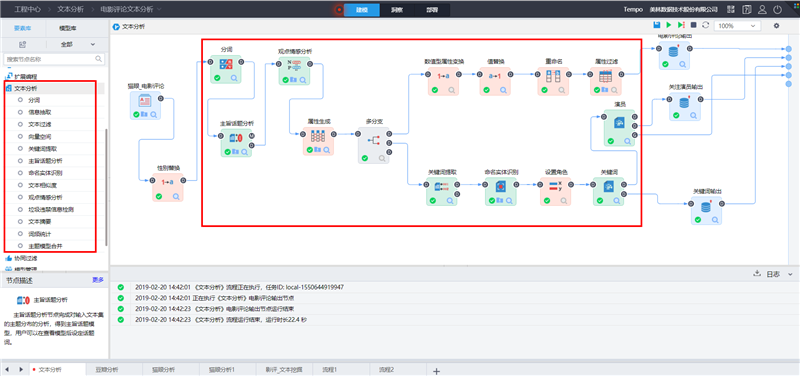
Task: Click the power logout icon in the header
Action: coord(777,10)
